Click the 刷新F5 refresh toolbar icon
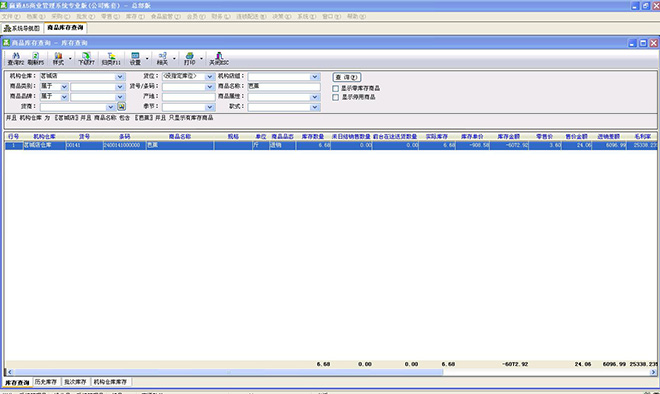This screenshot has width=660, height=394. [36, 59]
